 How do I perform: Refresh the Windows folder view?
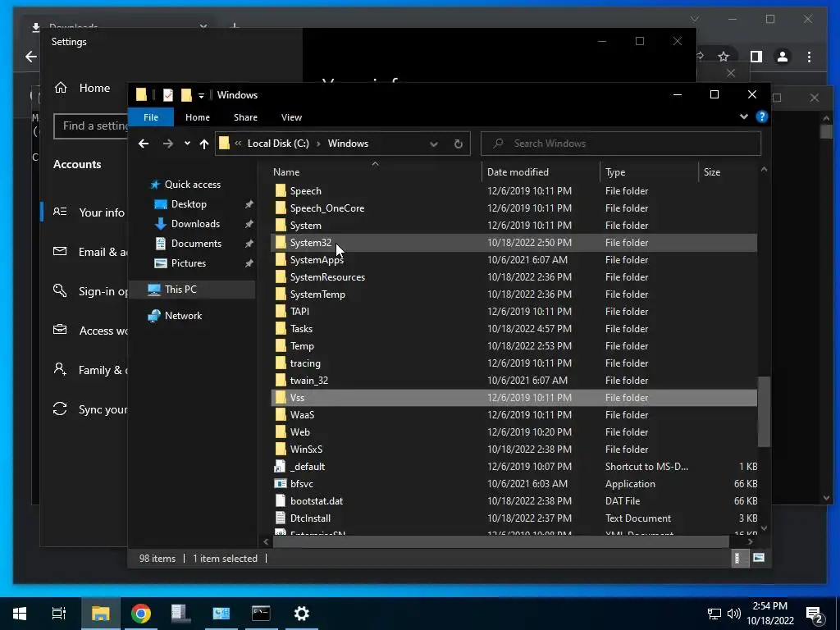click(458, 144)
